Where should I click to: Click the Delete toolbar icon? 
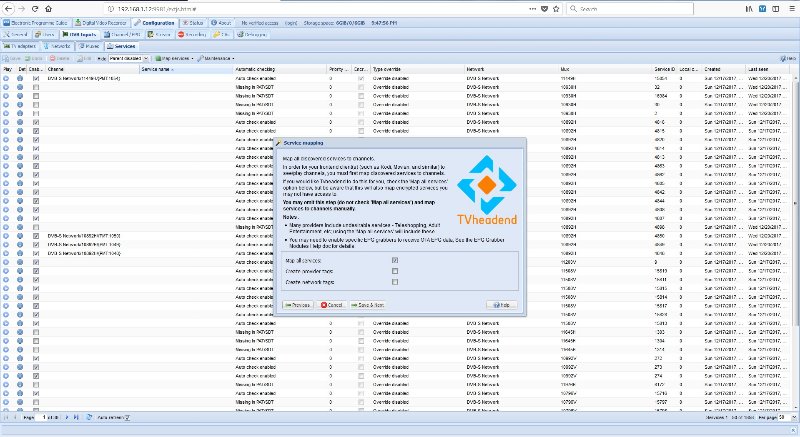tap(60, 59)
